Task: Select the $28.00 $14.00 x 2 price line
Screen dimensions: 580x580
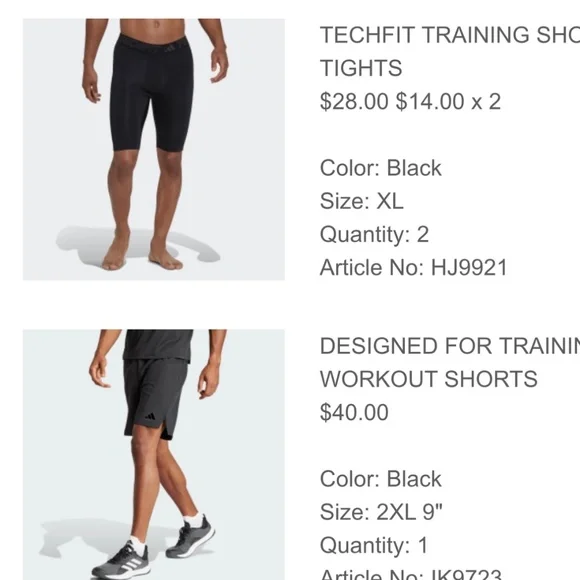Action: (410, 101)
